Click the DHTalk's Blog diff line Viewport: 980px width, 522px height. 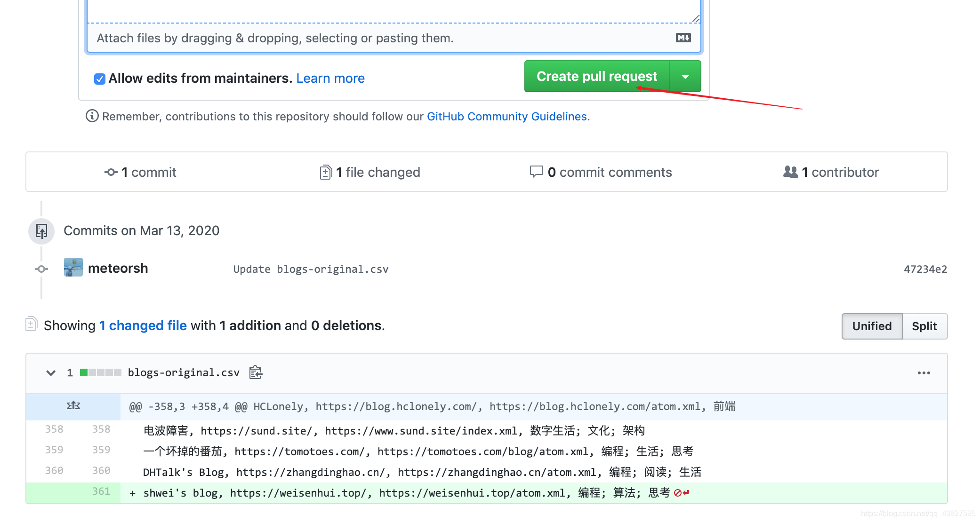(534, 472)
